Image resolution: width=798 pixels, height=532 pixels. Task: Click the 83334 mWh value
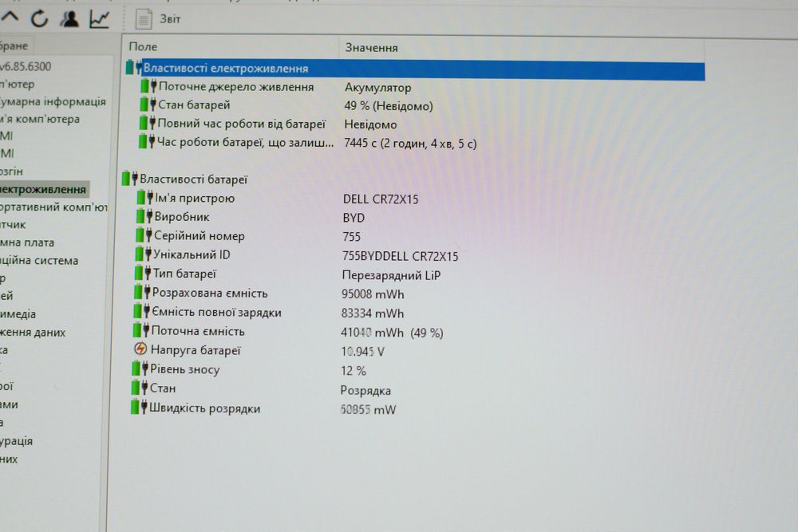coord(372,313)
